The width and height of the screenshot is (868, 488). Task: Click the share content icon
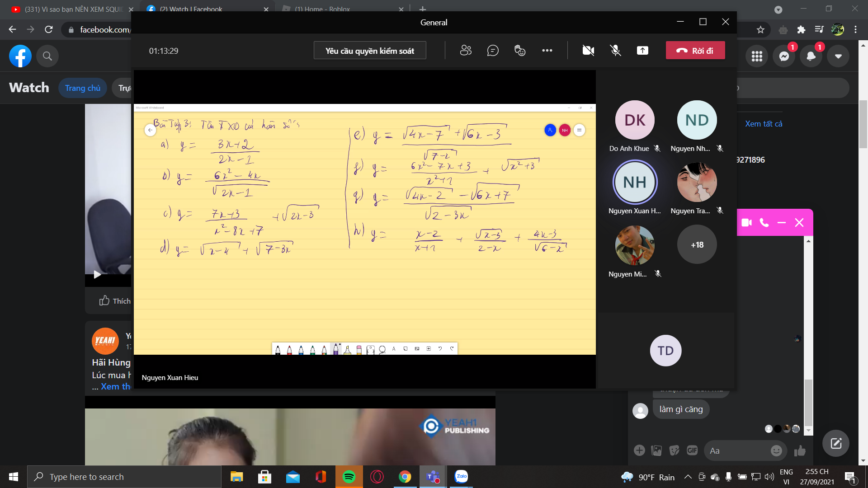coord(642,51)
